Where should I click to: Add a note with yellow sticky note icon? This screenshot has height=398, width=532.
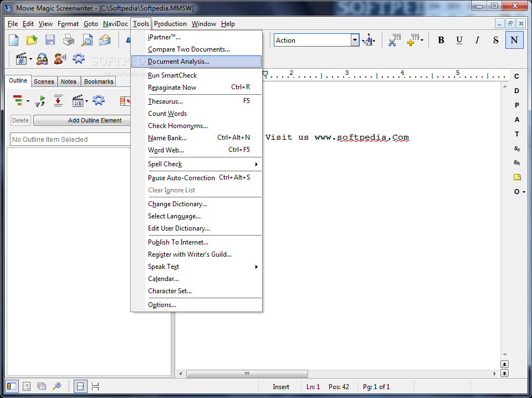click(517, 177)
